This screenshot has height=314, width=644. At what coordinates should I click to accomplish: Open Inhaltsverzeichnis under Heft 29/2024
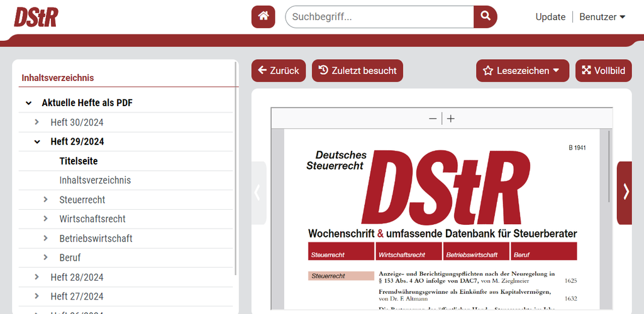(x=95, y=180)
